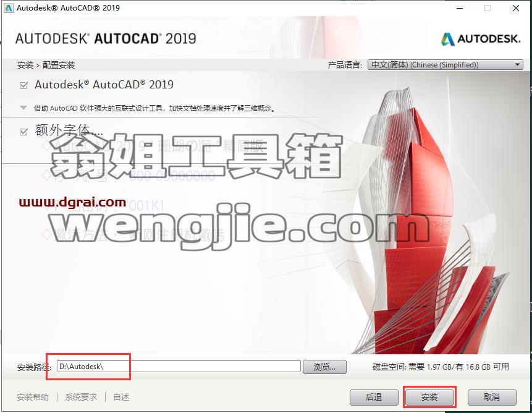The image size is (532, 413).
Task: Open the 产品语言 language dropdown
Action: [445, 64]
